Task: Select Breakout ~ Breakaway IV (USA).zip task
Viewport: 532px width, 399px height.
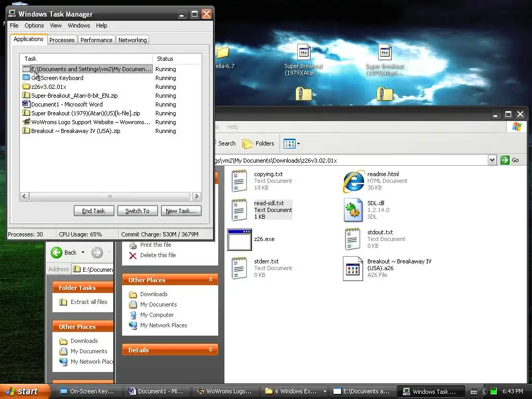Action: click(99, 131)
